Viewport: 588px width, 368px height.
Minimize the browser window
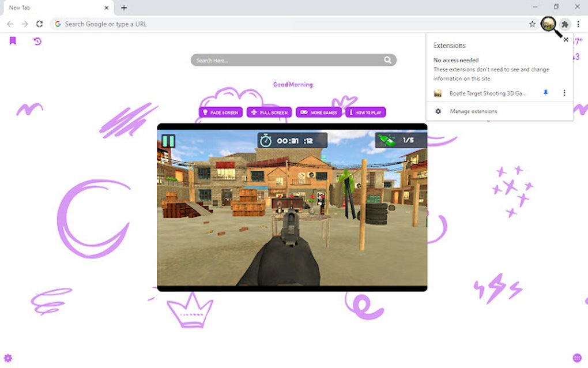coord(535,7)
